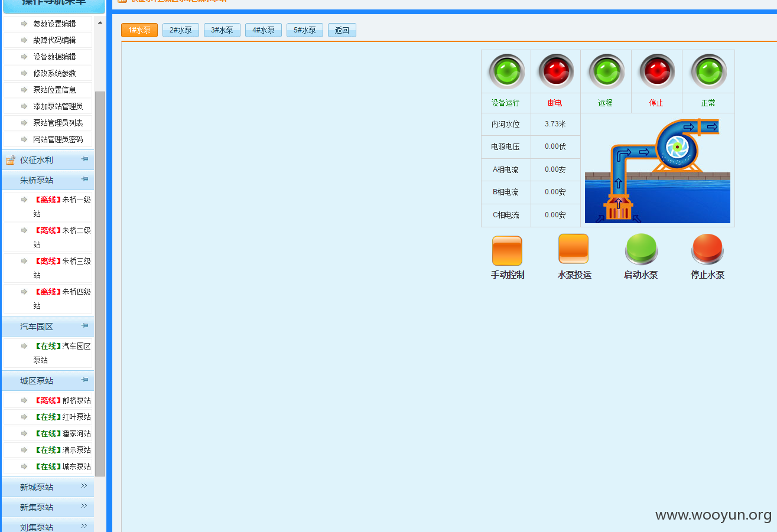Click arrow icon beside 故障代码编辑
This screenshot has height=532, width=777.
coord(24,40)
